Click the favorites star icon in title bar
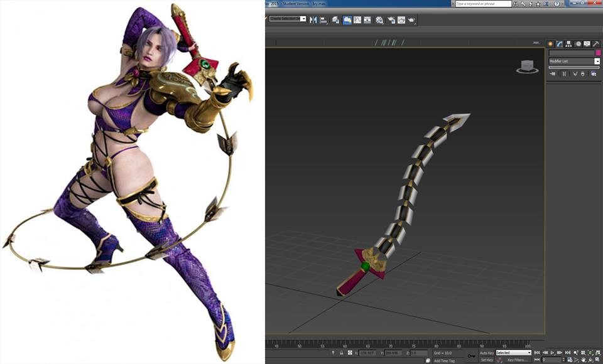This screenshot has width=603, height=364. pyautogui.click(x=538, y=4)
